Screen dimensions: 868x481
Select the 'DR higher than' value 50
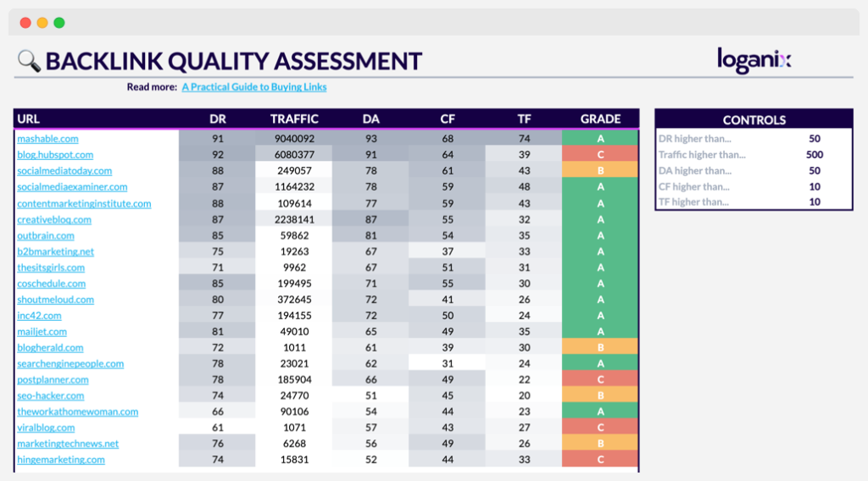[814, 139]
